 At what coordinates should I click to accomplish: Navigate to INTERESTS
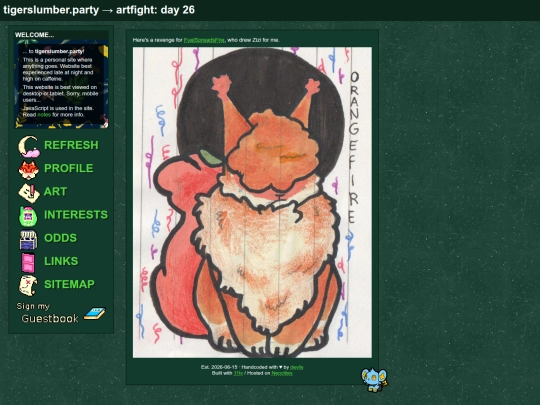76,215
